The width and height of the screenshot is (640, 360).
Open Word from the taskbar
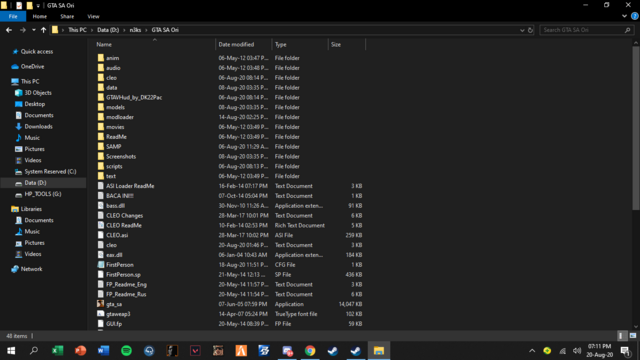(103, 351)
